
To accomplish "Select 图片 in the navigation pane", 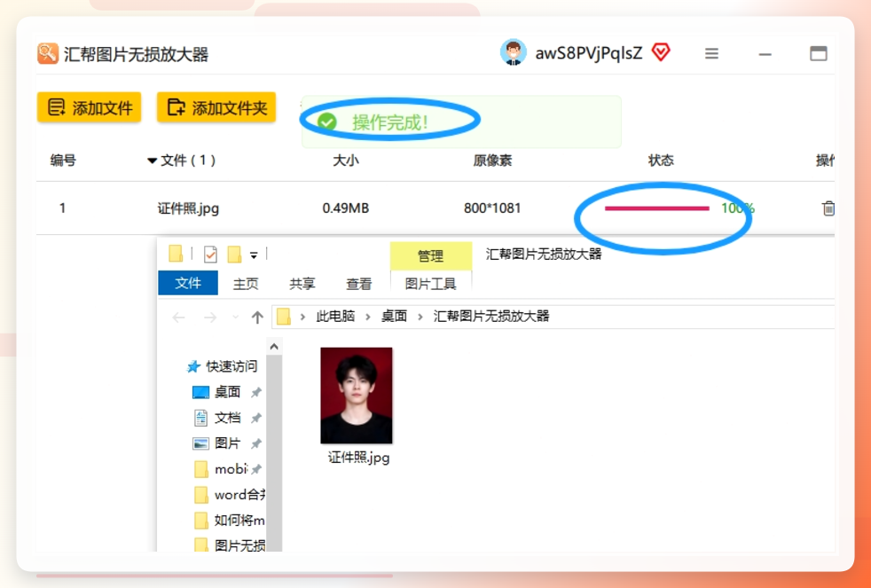I will coord(227,443).
